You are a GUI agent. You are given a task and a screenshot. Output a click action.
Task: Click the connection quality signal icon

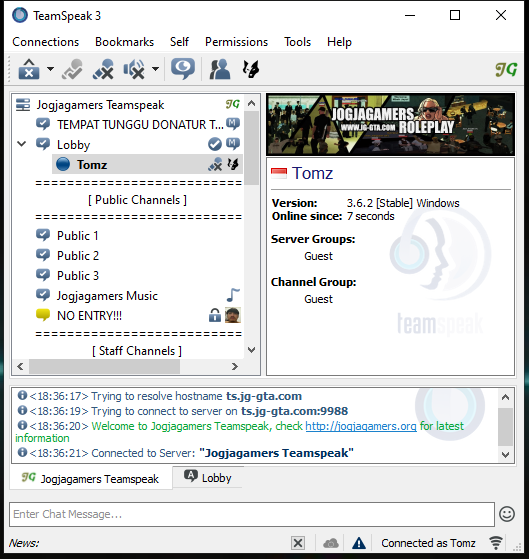click(495, 543)
